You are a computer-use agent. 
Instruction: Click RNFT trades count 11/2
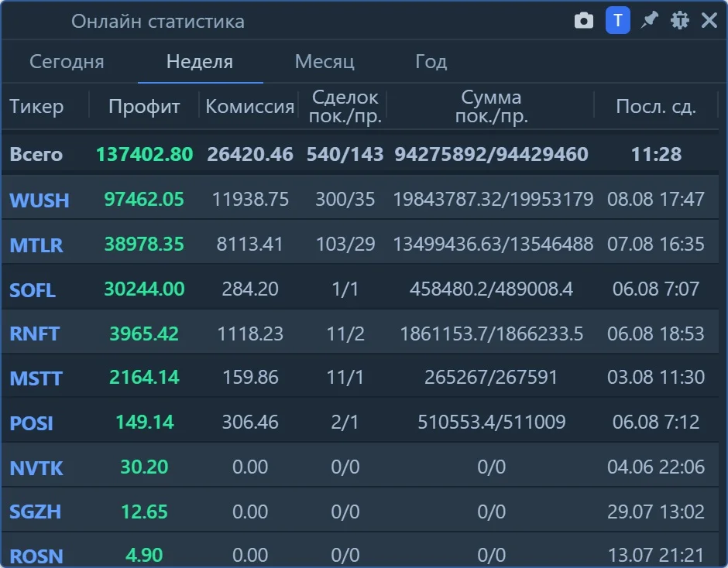click(345, 334)
